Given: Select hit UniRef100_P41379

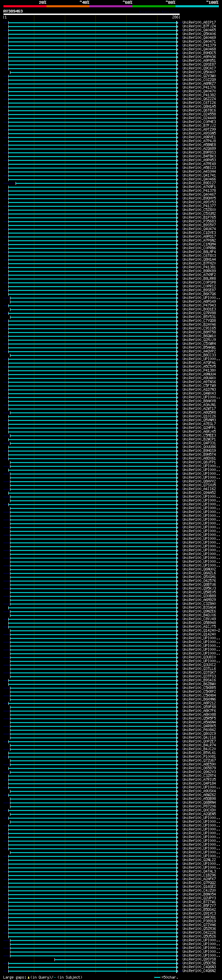Looking at the screenshot, I should click(199, 45).
